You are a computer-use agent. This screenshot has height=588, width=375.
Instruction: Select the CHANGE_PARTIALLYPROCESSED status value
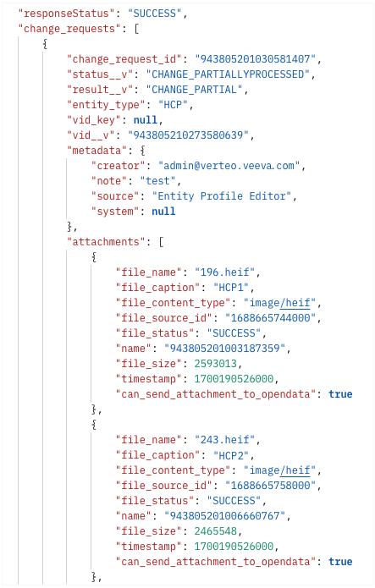[228, 74]
